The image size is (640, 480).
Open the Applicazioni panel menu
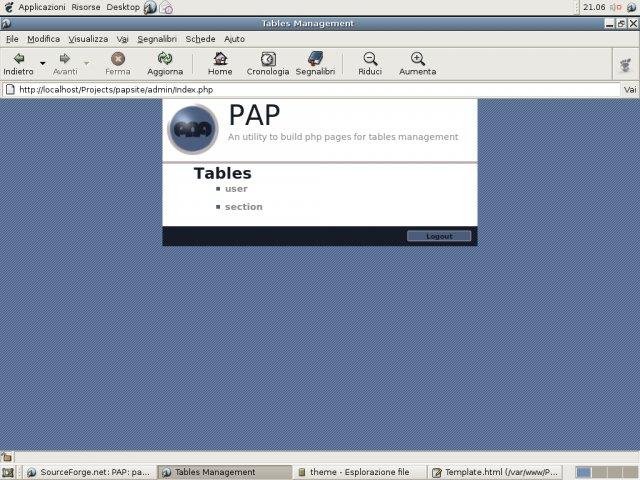point(42,7)
